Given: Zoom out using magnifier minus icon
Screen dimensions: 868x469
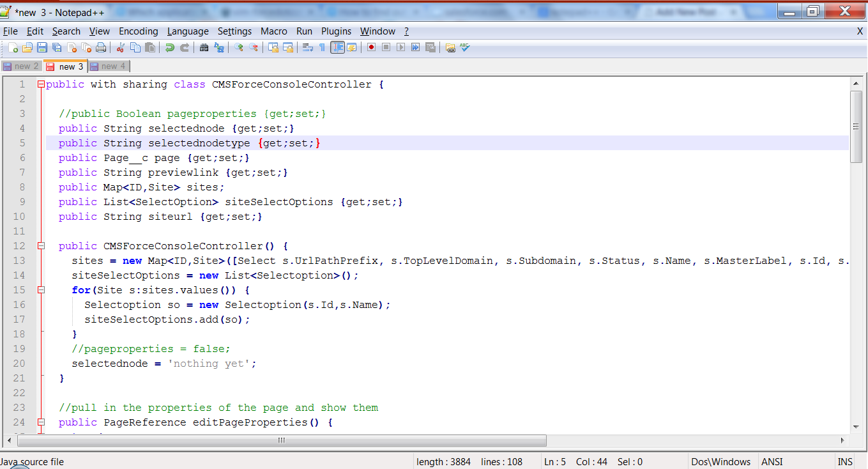Looking at the screenshot, I should 254,47.
